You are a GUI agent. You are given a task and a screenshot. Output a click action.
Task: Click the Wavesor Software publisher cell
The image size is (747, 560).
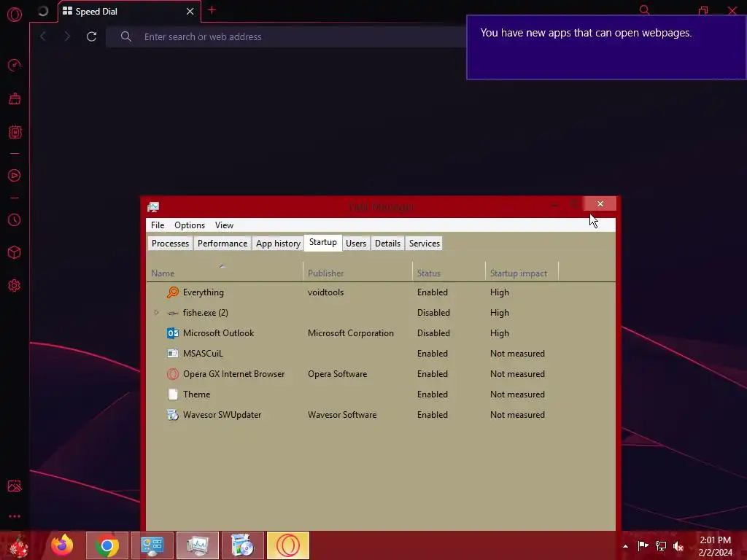pos(342,415)
